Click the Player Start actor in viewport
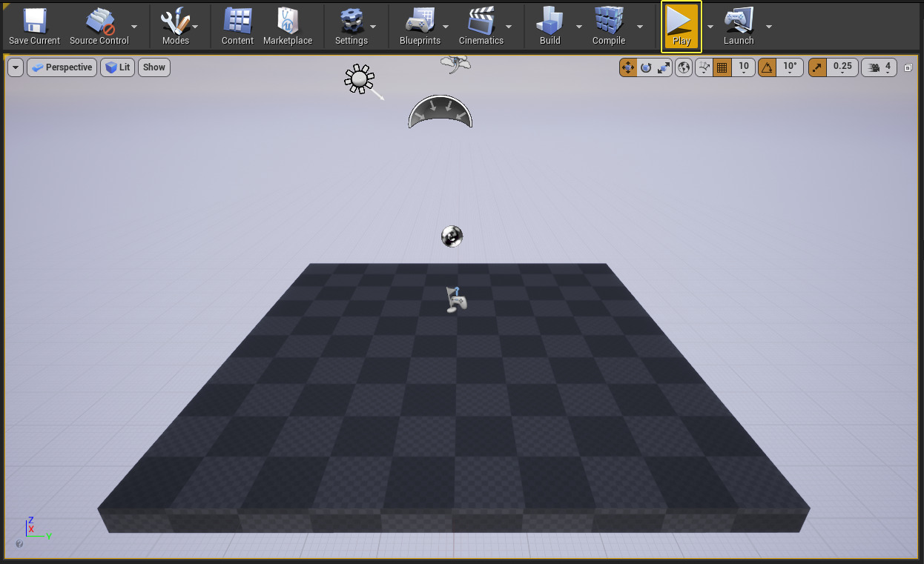924x564 pixels. [x=457, y=299]
